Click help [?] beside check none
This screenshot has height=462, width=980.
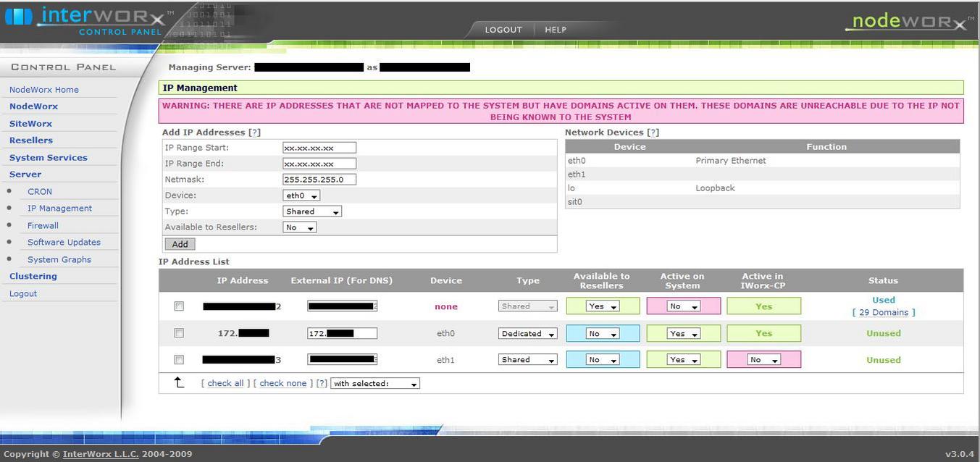point(322,384)
